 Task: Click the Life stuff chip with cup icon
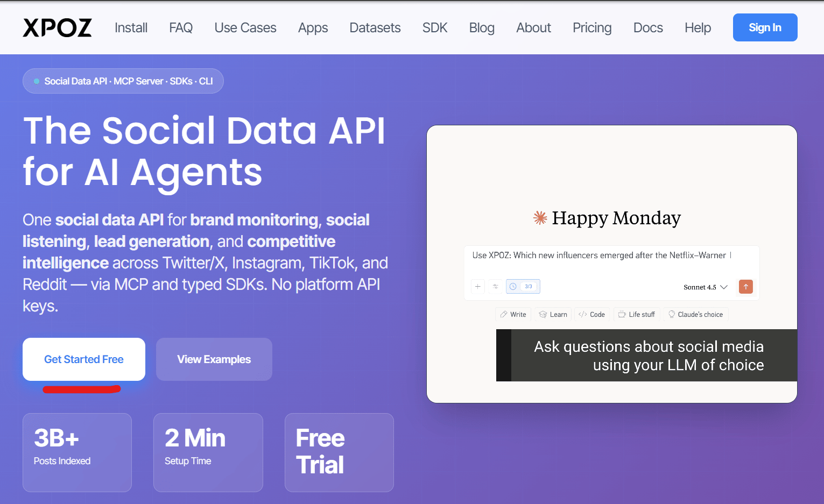[637, 315]
